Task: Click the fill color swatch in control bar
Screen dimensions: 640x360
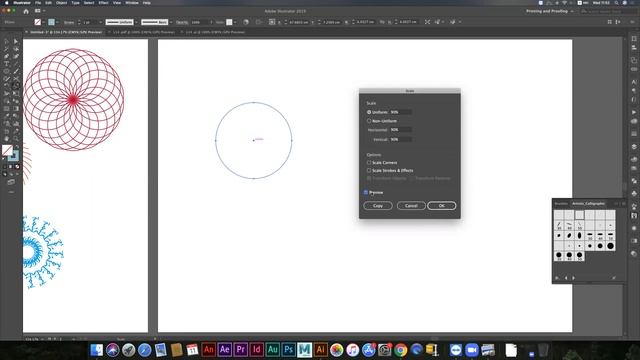Action: click(x=38, y=22)
